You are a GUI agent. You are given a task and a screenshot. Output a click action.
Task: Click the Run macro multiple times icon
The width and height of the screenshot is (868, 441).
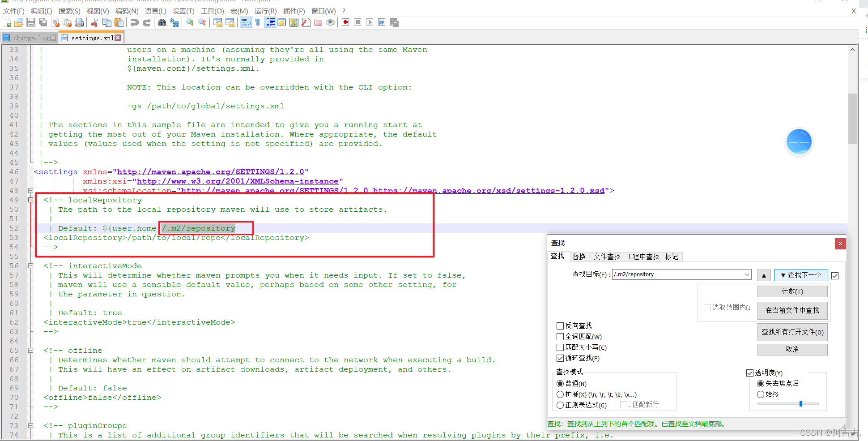click(382, 22)
